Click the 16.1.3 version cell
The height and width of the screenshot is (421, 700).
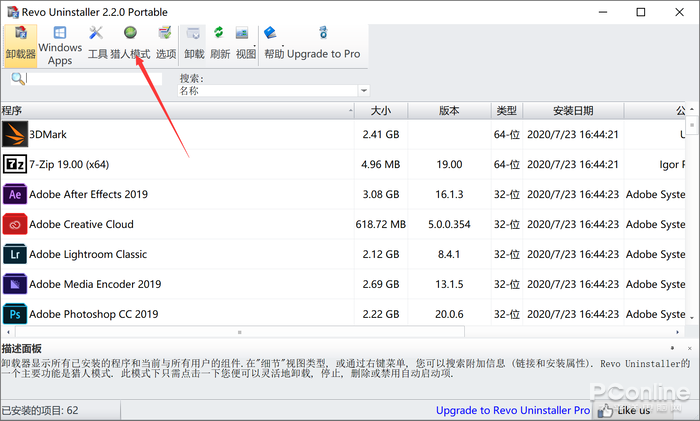(x=449, y=194)
